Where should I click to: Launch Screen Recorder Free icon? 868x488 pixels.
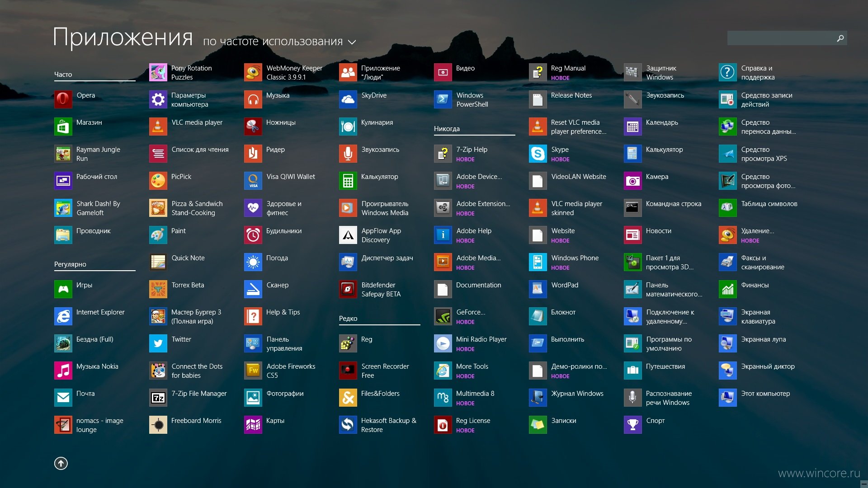point(348,371)
